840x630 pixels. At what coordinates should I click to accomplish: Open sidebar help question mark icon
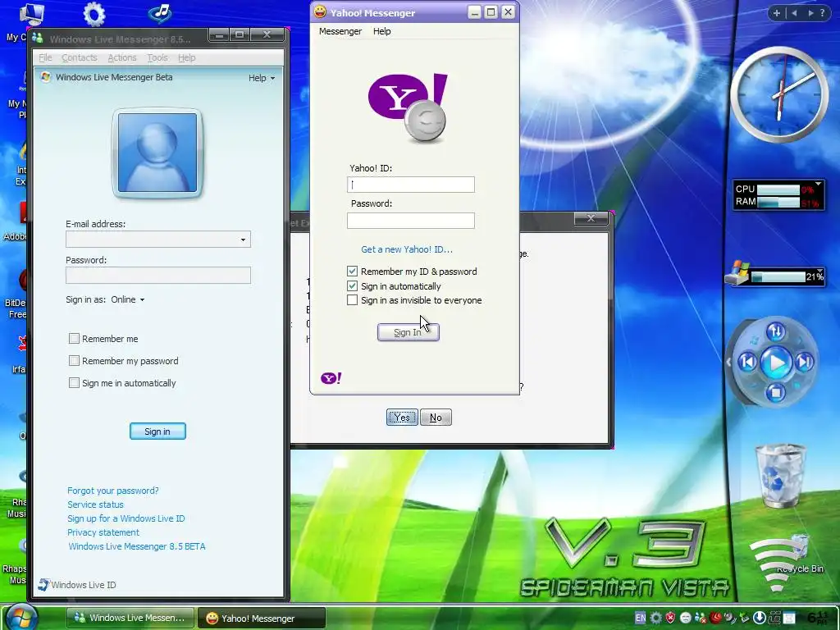pos(822,13)
